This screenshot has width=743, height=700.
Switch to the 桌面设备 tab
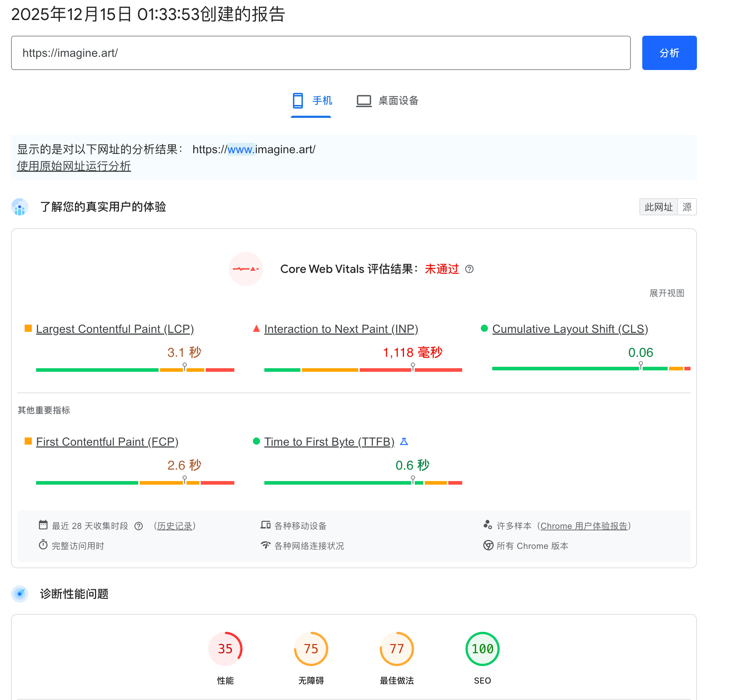pyautogui.click(x=398, y=100)
